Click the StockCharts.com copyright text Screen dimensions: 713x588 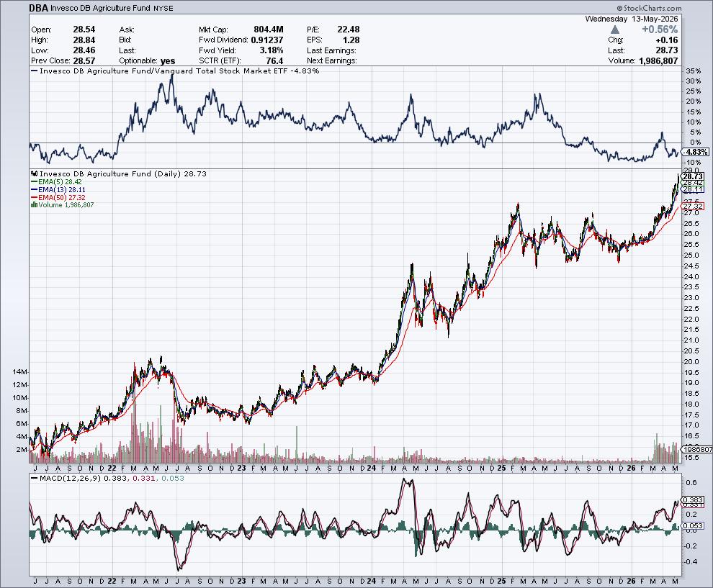pos(650,8)
